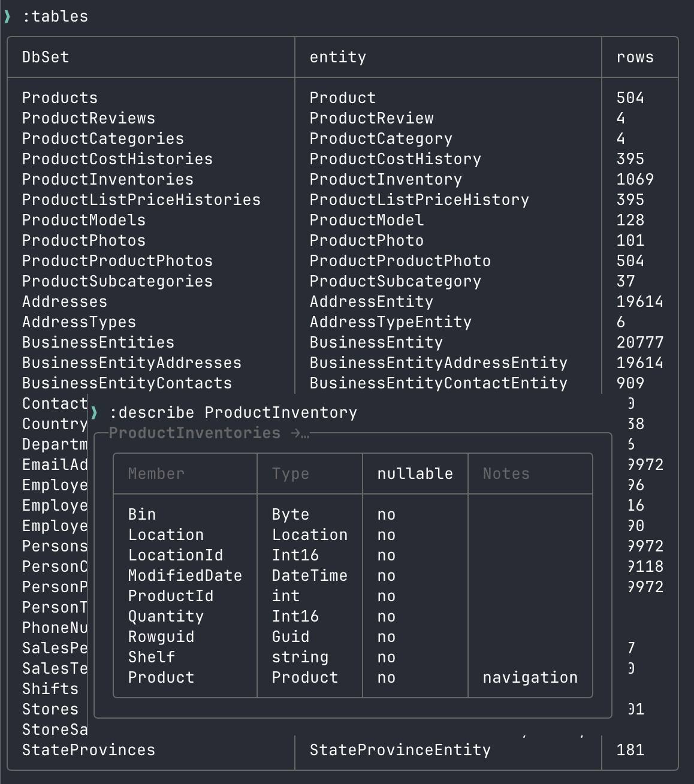
Task: Click the ProductPhotos DbSet entry
Action: click(84, 240)
